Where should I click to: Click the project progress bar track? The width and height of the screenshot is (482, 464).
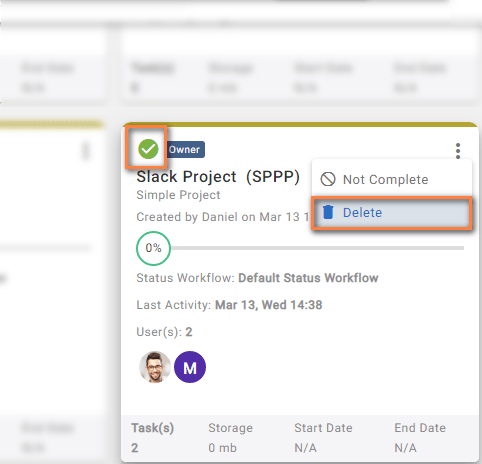[317, 248]
